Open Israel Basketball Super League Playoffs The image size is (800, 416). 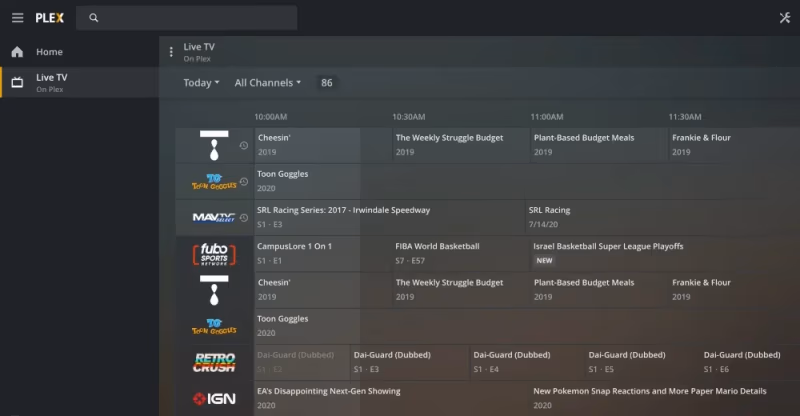coord(665,254)
